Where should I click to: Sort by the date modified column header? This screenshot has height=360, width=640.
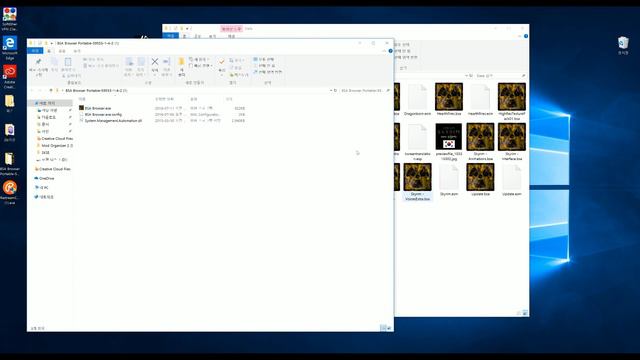[164, 99]
